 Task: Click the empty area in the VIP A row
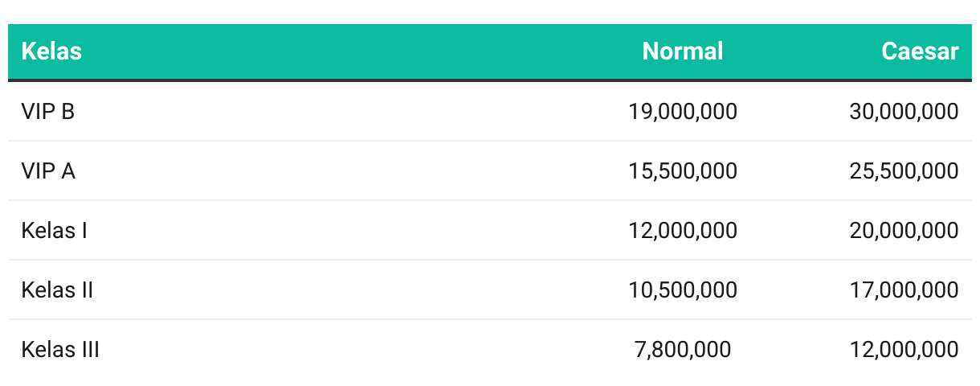345,171
